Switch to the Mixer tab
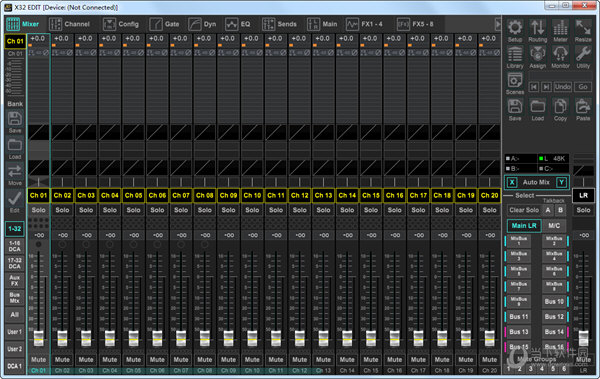The height and width of the screenshot is (379, 600). point(23,24)
